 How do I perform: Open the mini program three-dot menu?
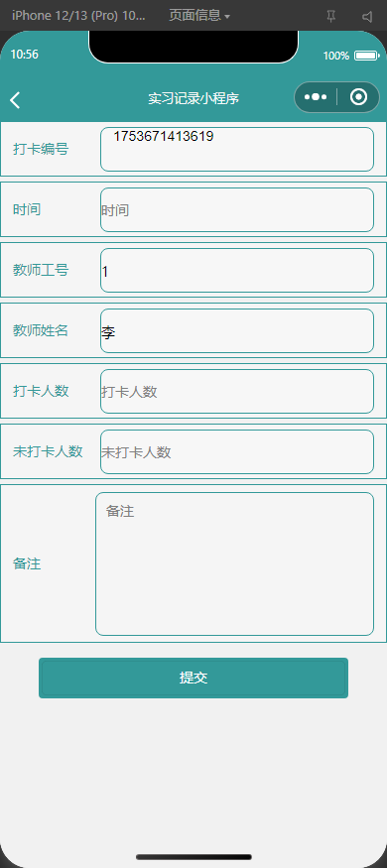315,97
